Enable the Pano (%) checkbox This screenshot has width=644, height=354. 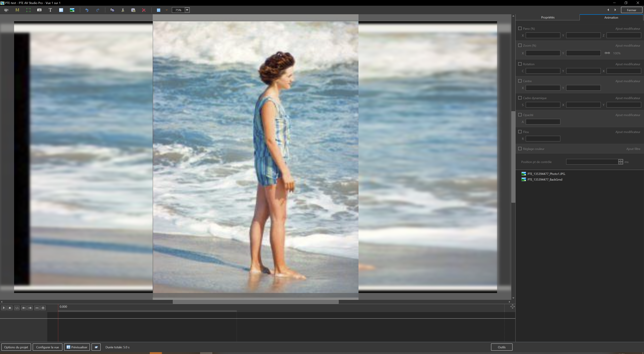click(x=520, y=29)
